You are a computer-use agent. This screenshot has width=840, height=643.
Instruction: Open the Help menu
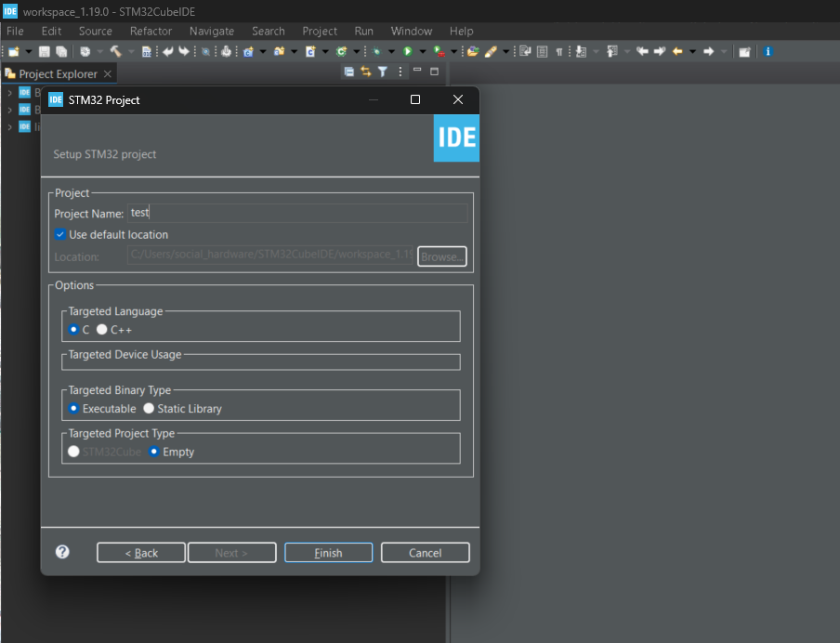point(461,31)
